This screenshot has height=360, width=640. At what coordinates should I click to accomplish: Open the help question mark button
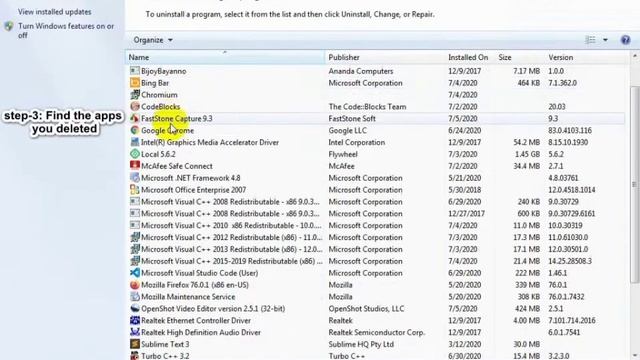[625, 40]
